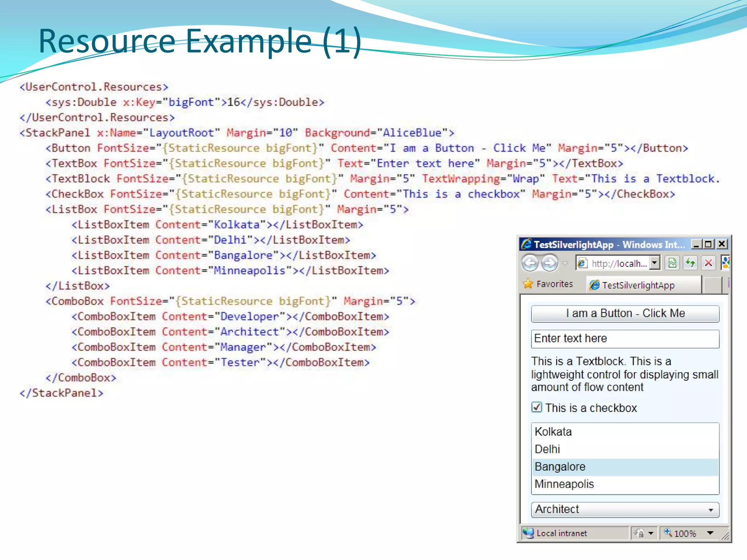Maximize the TestSilverlightApp browser window

click(708, 244)
